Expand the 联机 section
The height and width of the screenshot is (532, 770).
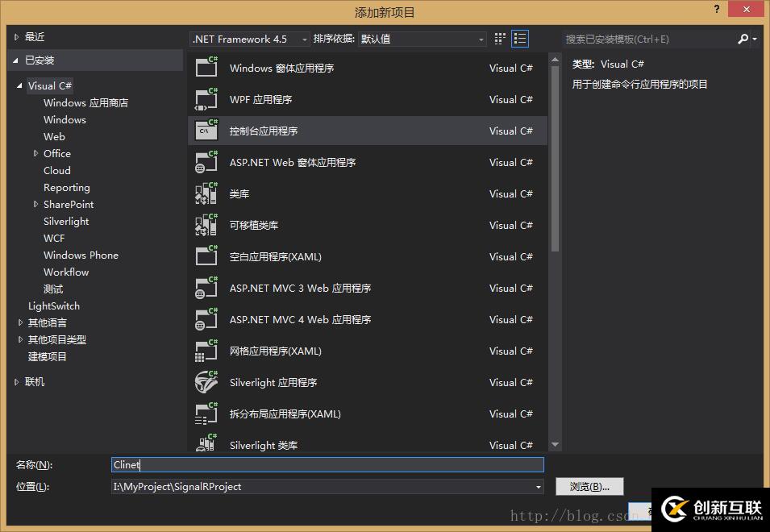point(16,382)
